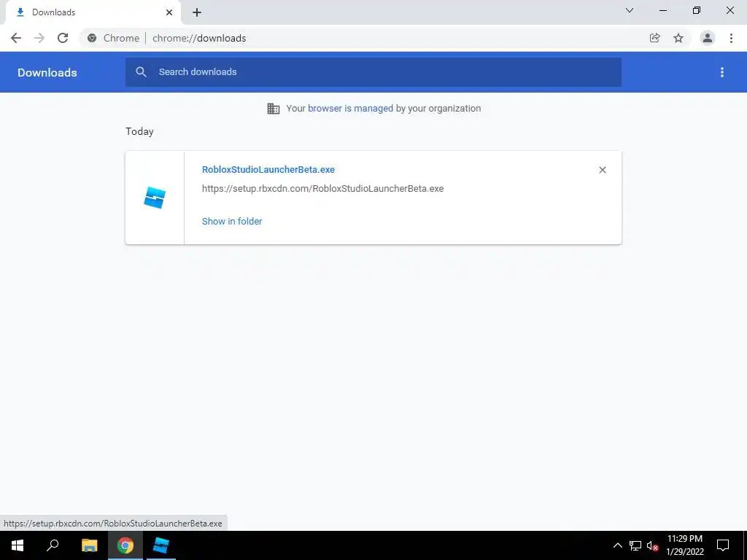Open Windows taskbar search
This screenshot has height=560, width=747.
pos(53,545)
